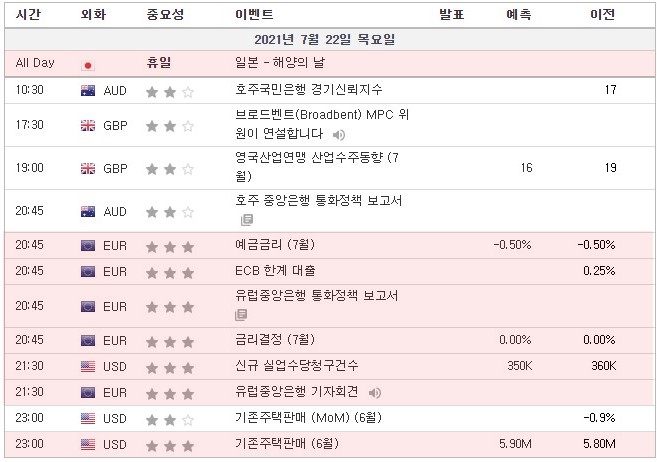Click the 중요성 column header
This screenshot has width=657, height=462.
coord(163,15)
